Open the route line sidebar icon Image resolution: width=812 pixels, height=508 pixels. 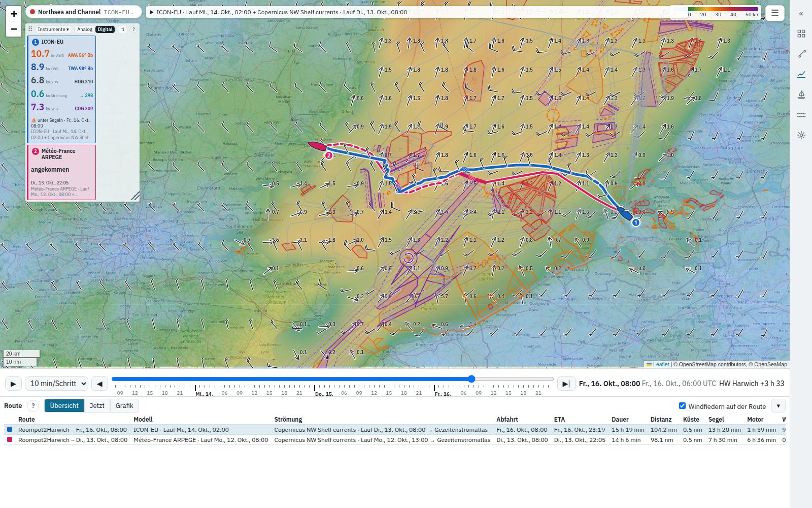tap(801, 54)
